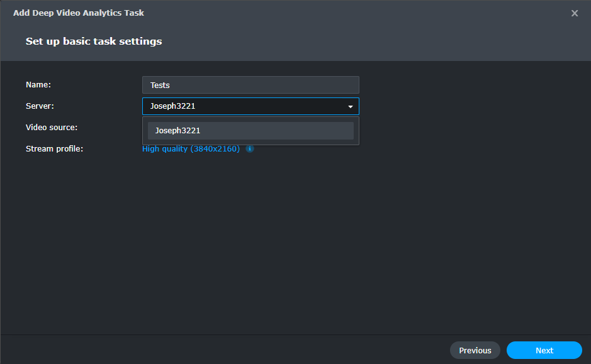The image size is (591, 364).
Task: Click the "Stream profile:" label
Action: [x=54, y=148]
